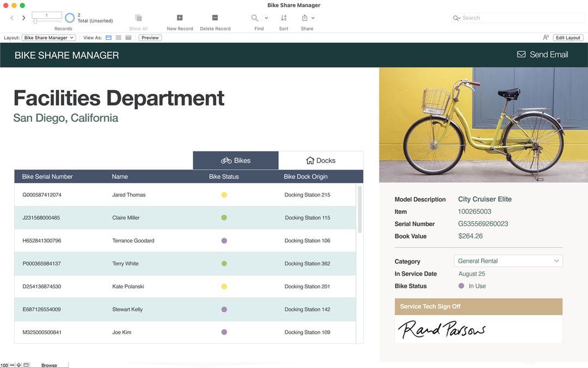Switch to Table View icon
588x368 pixels.
(x=128, y=38)
